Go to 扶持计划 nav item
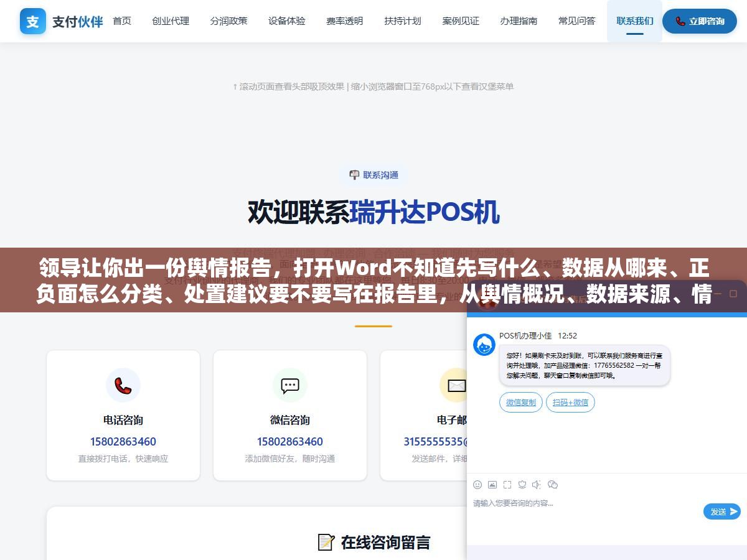747x560 pixels. 403,21
